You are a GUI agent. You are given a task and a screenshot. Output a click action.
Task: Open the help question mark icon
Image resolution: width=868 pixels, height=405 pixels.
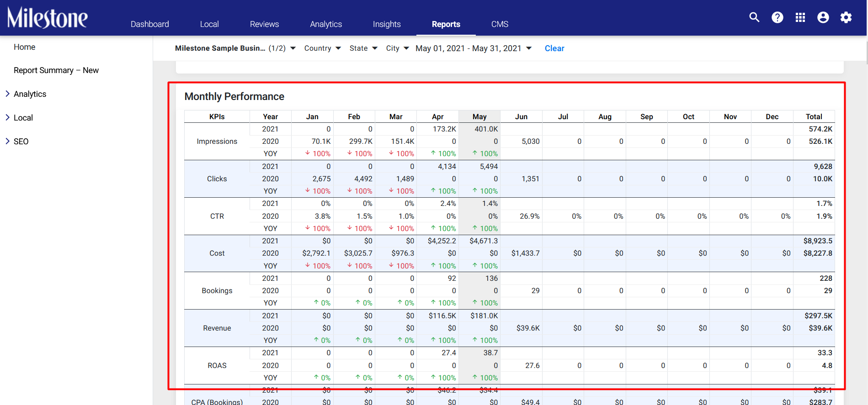[x=777, y=17]
